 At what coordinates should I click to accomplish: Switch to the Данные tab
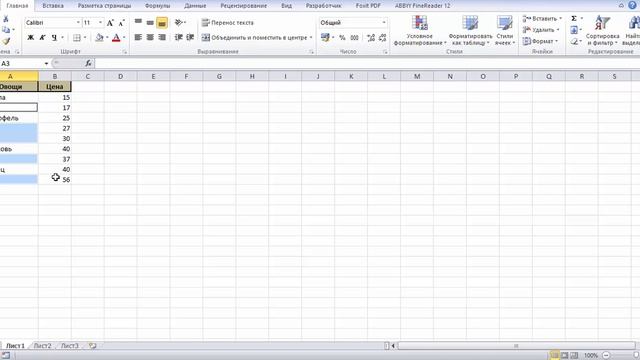(195, 6)
